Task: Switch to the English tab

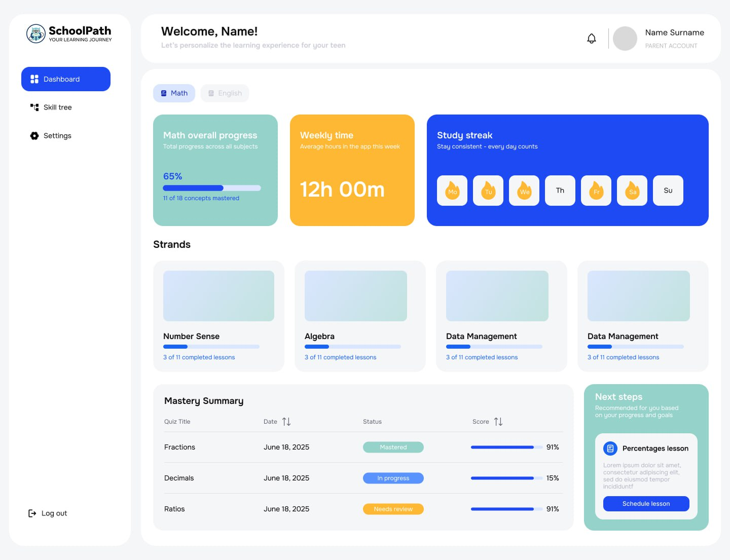Action: [x=225, y=93]
